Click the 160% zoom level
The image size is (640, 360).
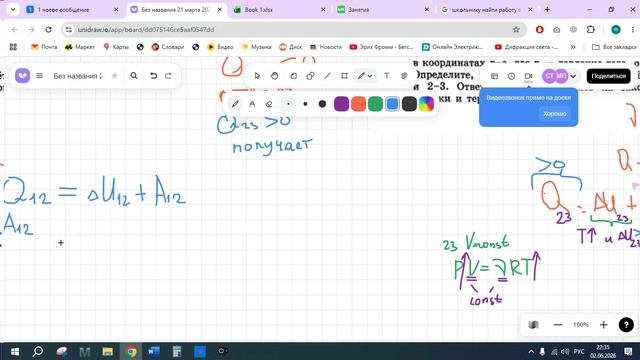[581, 325]
